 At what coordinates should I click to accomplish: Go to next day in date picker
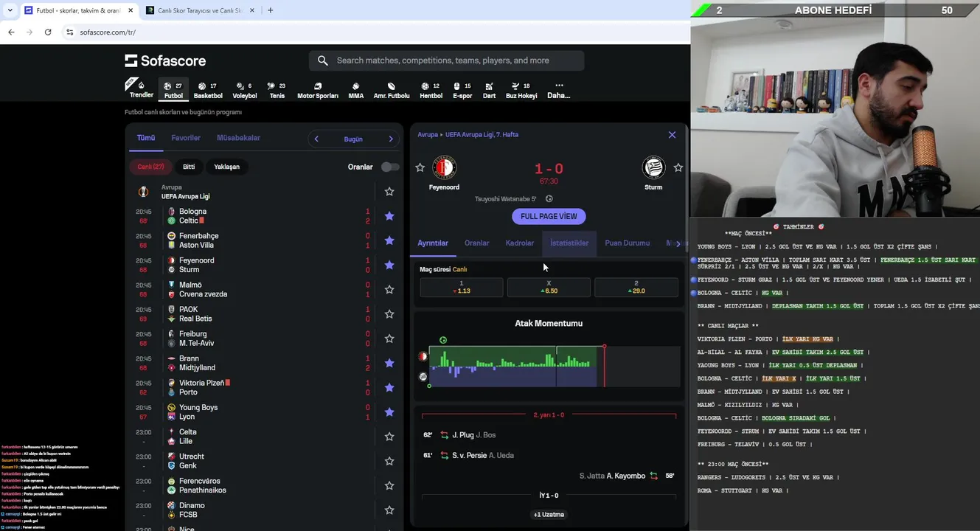point(391,139)
